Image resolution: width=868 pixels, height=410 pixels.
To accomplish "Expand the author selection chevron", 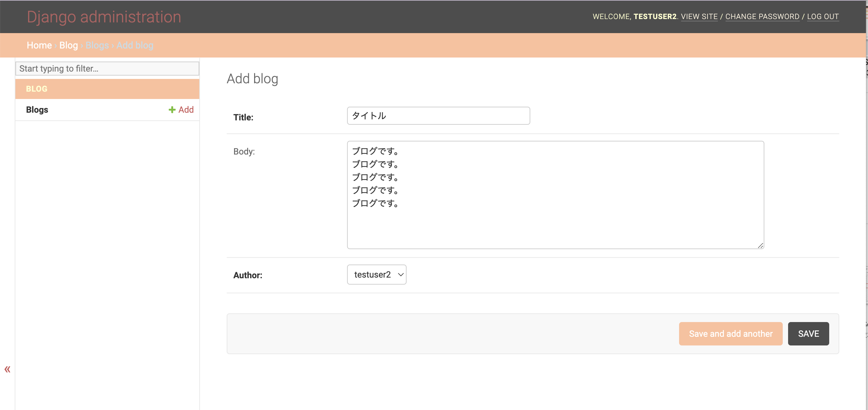I will (400, 275).
